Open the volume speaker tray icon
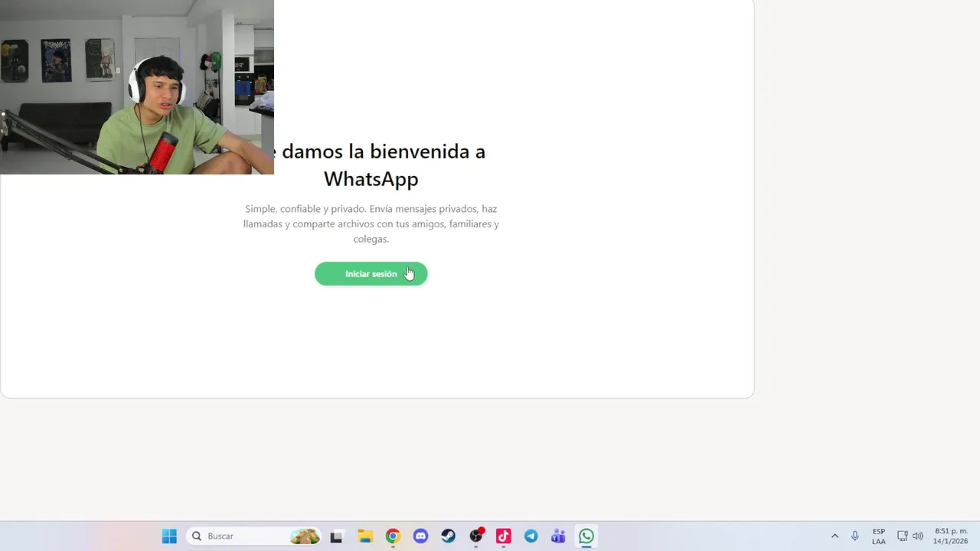 click(918, 536)
